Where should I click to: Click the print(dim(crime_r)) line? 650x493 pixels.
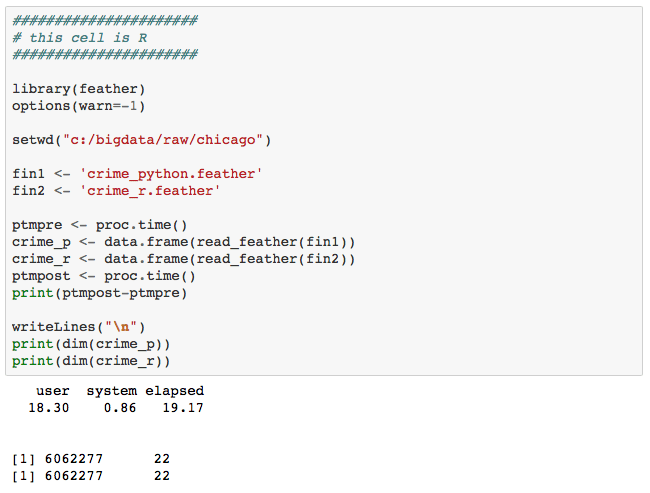point(91,361)
